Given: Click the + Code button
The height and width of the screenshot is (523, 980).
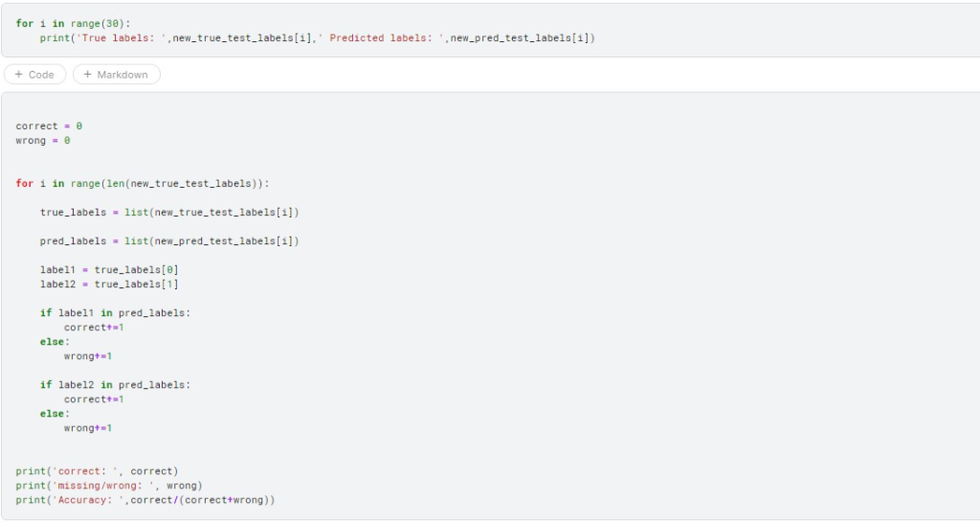Looking at the screenshot, I should [35, 75].
